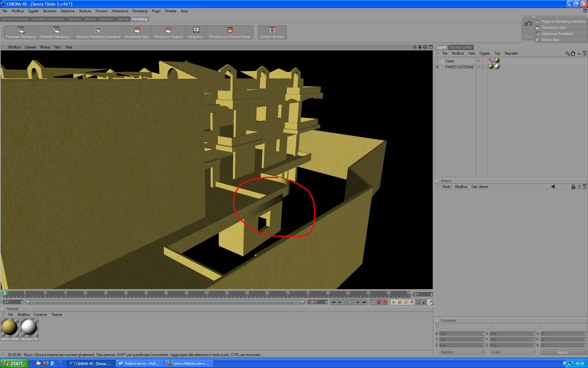Open the Assoluto dropdown
The width and height of the screenshot is (588, 368).
(x=462, y=352)
